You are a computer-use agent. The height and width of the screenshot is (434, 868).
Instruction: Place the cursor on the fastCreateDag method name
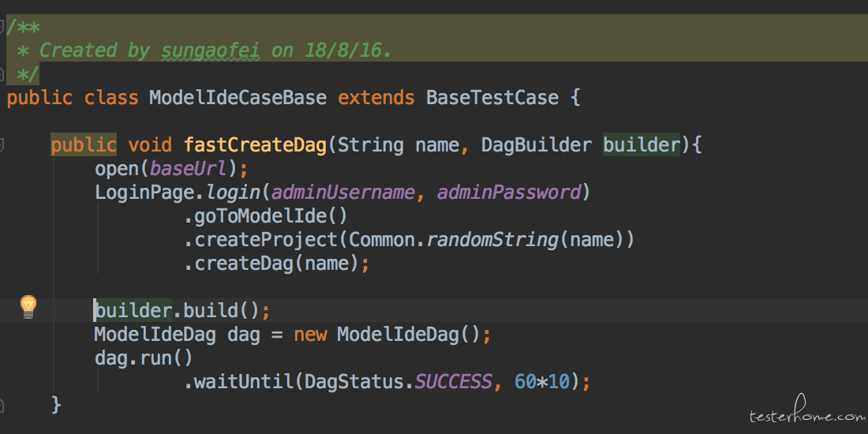point(255,145)
